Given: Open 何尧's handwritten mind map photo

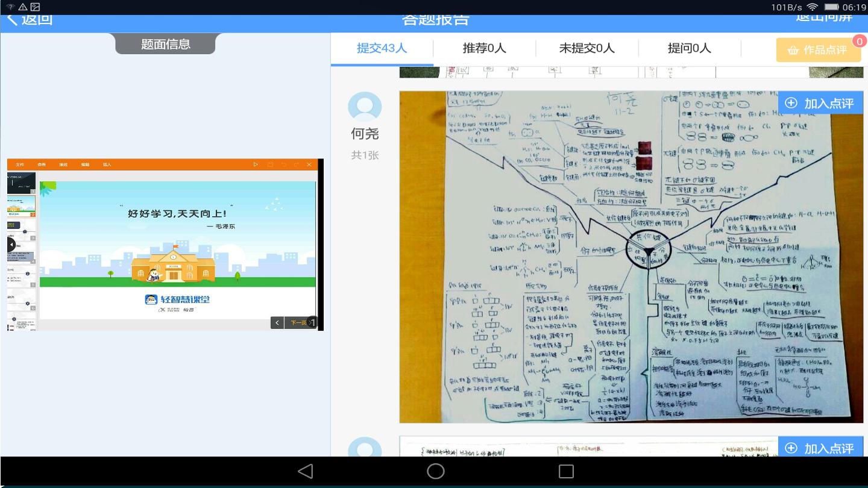Looking at the screenshot, I should point(631,257).
